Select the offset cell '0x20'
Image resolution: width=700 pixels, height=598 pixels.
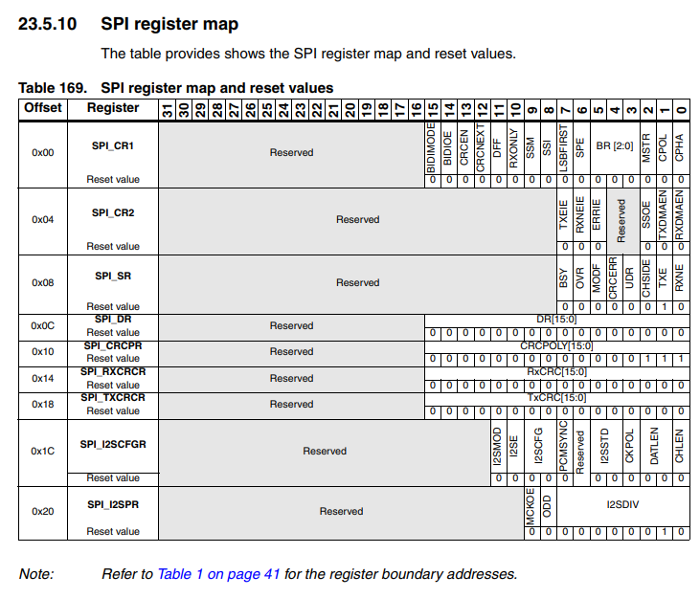(x=43, y=511)
